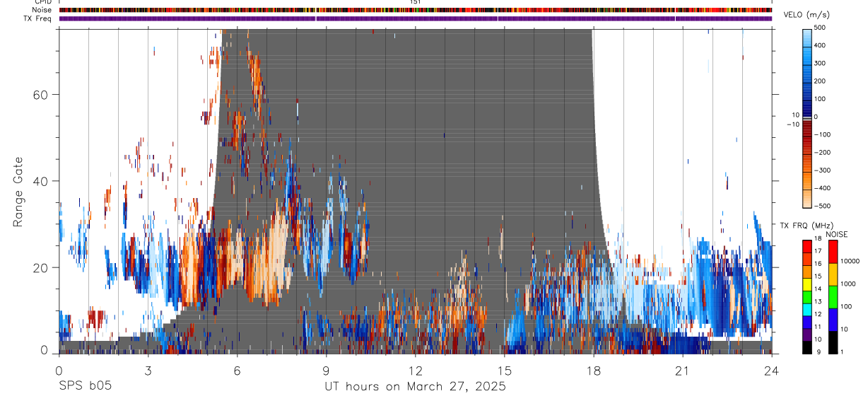The height and width of the screenshot is (401, 868).
Task: Click the 12 tick on the UT hours axis
Action: click(x=415, y=370)
